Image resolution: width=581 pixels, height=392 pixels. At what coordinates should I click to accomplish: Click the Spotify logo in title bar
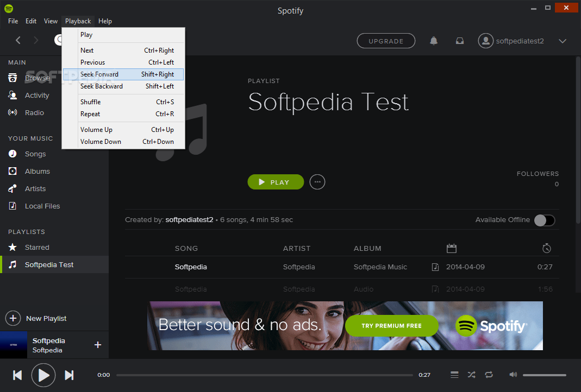tap(9, 8)
